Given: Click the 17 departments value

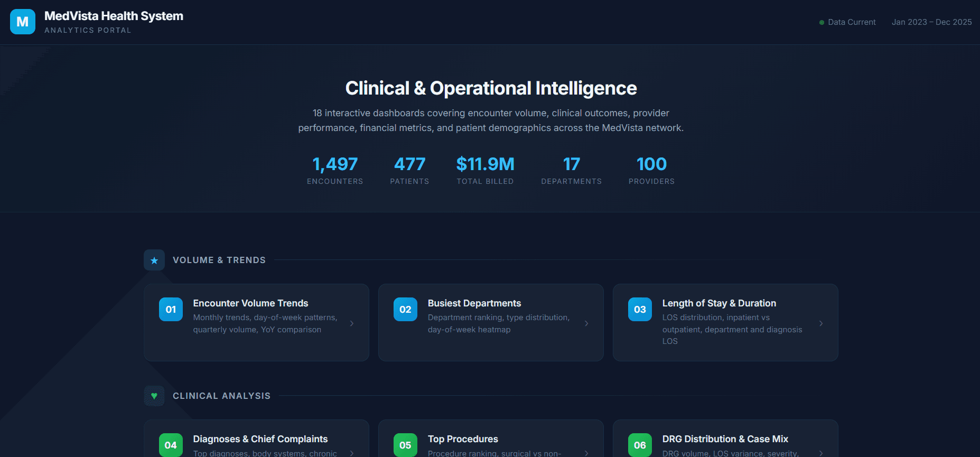Looking at the screenshot, I should [571, 164].
